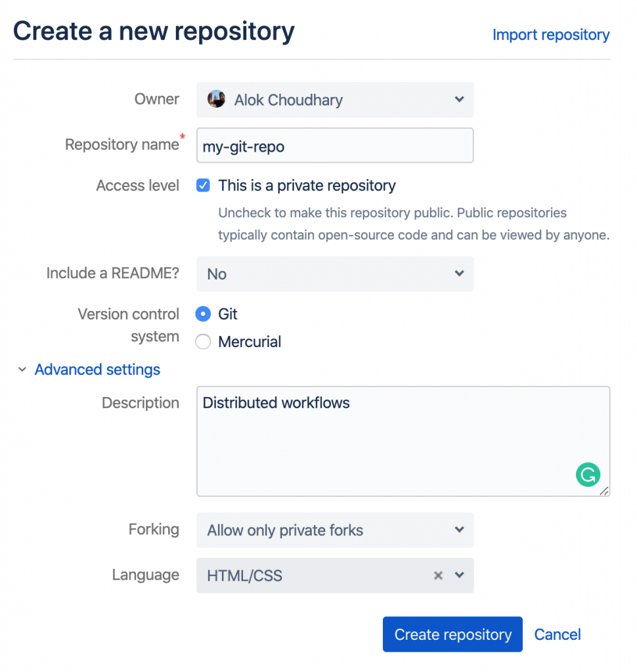Click the arrow icon on Language dropdown
Image resolution: width=637 pixels, height=672 pixels.
pyautogui.click(x=460, y=576)
